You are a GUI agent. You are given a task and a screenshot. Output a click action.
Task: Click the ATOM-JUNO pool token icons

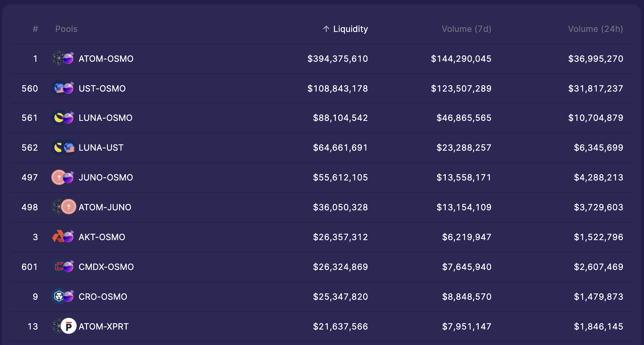[x=64, y=207]
